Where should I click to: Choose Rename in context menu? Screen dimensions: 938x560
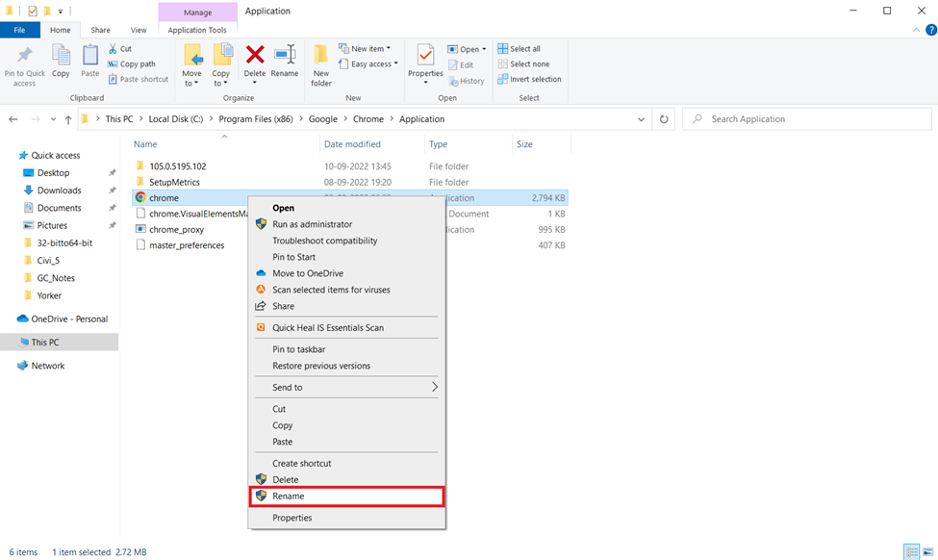point(289,496)
